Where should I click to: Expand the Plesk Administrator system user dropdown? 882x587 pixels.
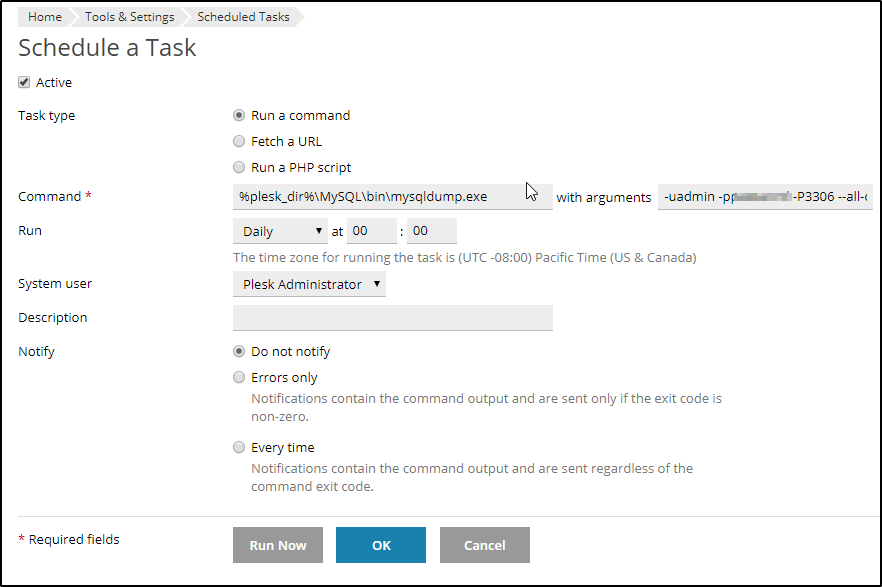coord(309,284)
